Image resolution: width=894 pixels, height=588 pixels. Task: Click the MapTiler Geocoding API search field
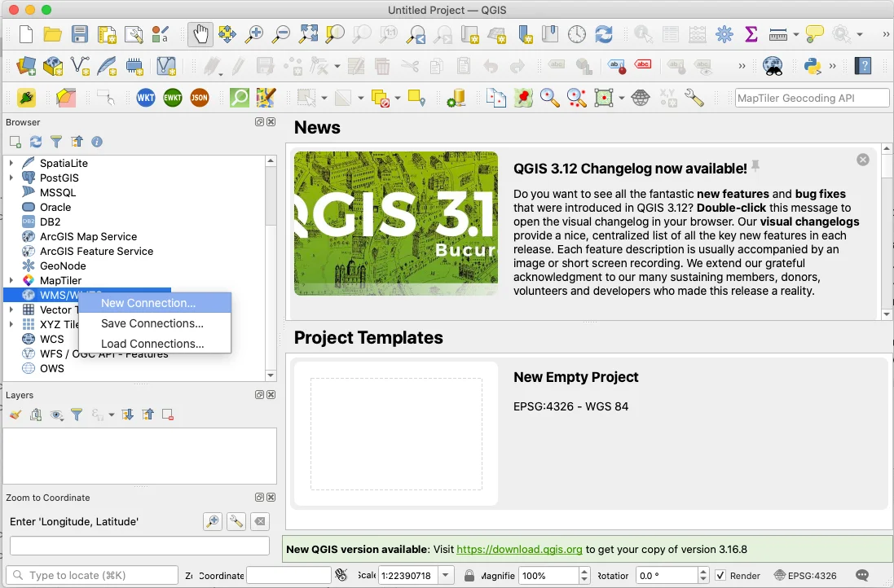point(812,98)
